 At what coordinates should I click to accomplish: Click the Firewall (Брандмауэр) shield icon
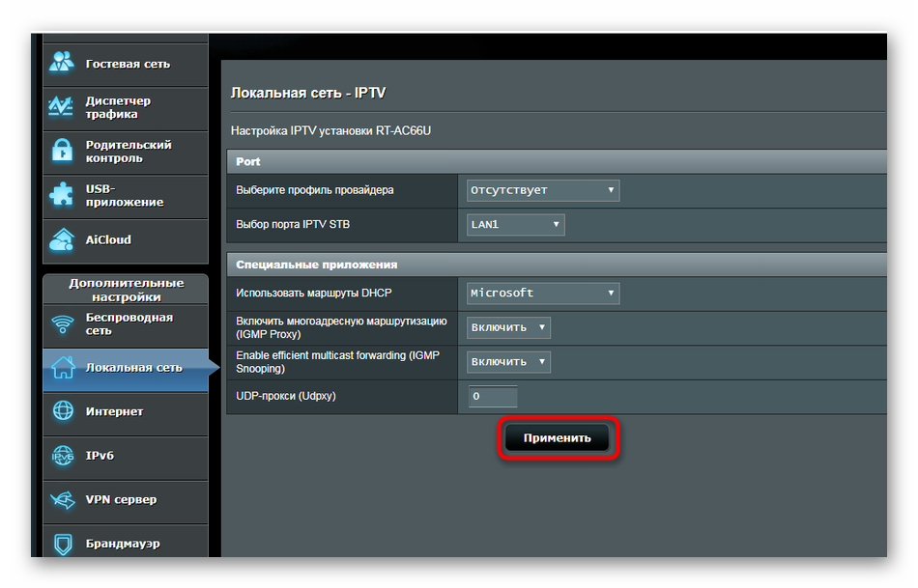pyautogui.click(x=63, y=544)
